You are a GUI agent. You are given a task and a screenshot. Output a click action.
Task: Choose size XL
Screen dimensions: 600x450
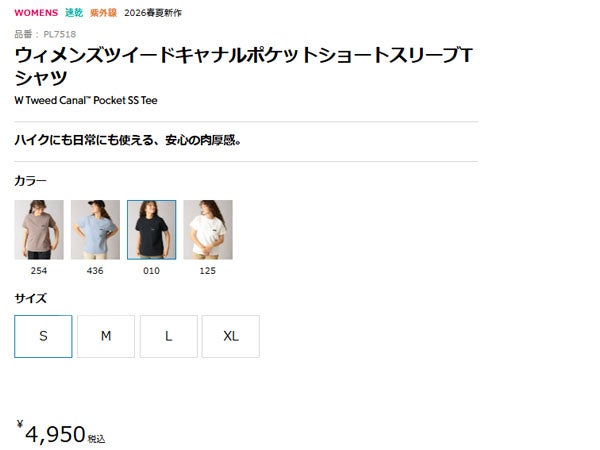pos(231,336)
